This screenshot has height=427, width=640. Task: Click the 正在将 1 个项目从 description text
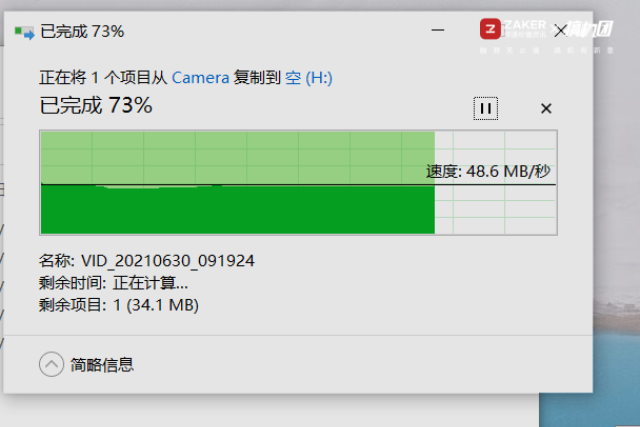103,78
